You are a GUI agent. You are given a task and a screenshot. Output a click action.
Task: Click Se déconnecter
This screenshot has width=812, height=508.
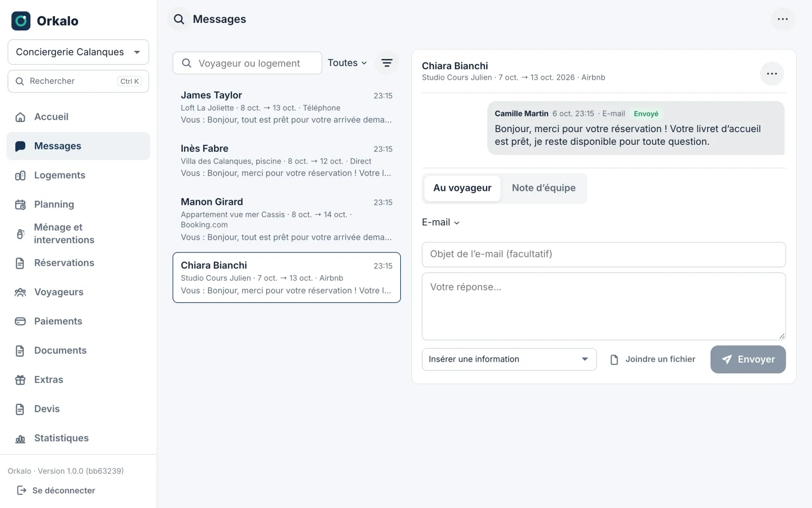pyautogui.click(x=56, y=490)
